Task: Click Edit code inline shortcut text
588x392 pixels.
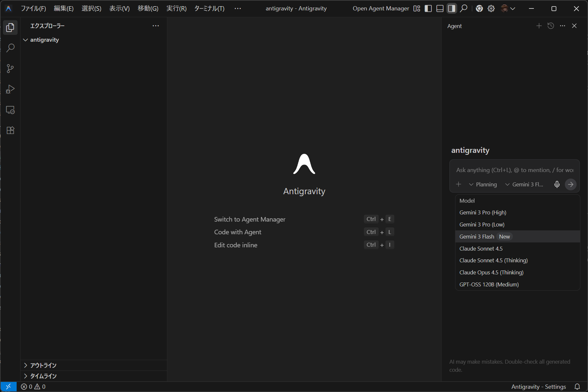Action: (x=236, y=245)
